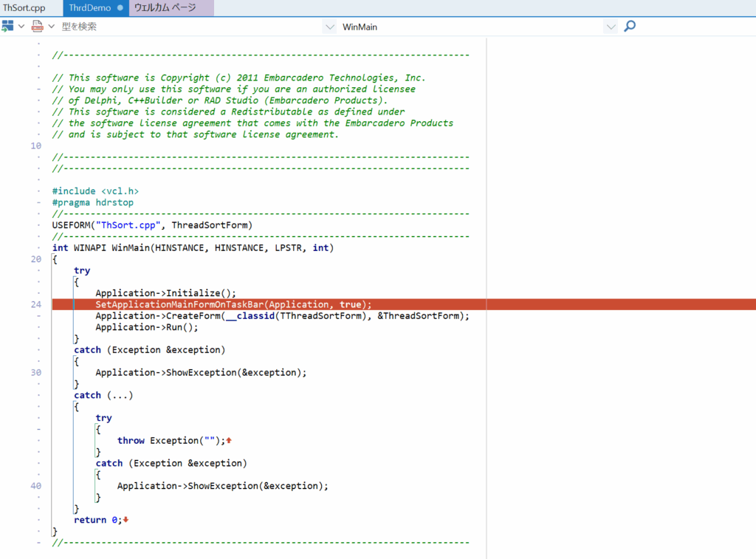
Task: Toggle breakpoint in gutter at line 24
Action: [x=36, y=304]
